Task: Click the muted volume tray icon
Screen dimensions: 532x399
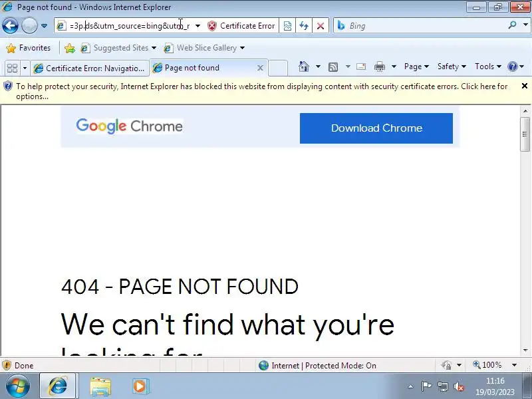Action: pos(459,386)
